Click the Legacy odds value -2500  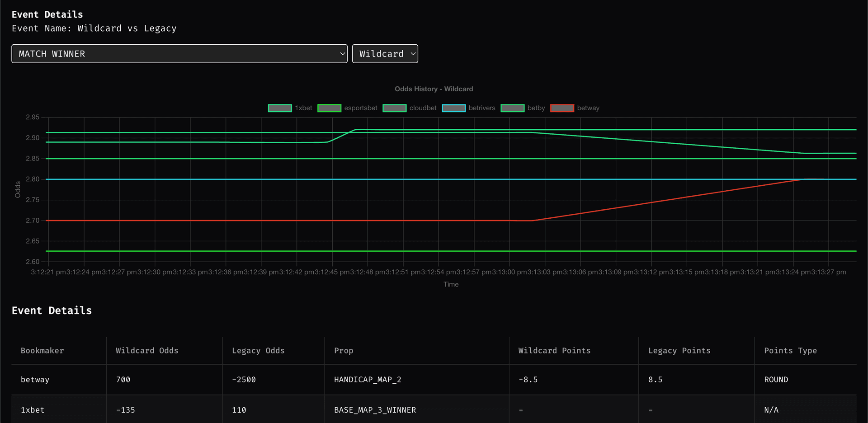[x=244, y=380]
